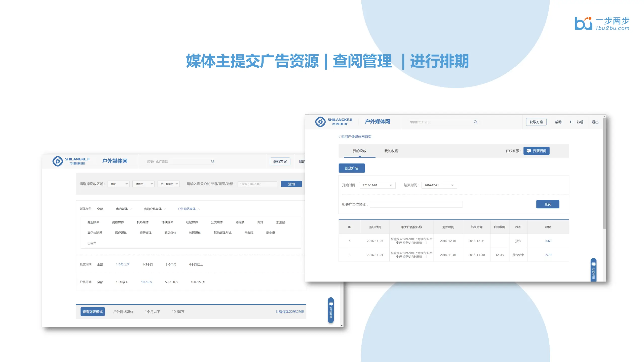This screenshot has width=644, height=362.
Task: Click the 1bu2bu.com brand logo
Action: coord(602,24)
